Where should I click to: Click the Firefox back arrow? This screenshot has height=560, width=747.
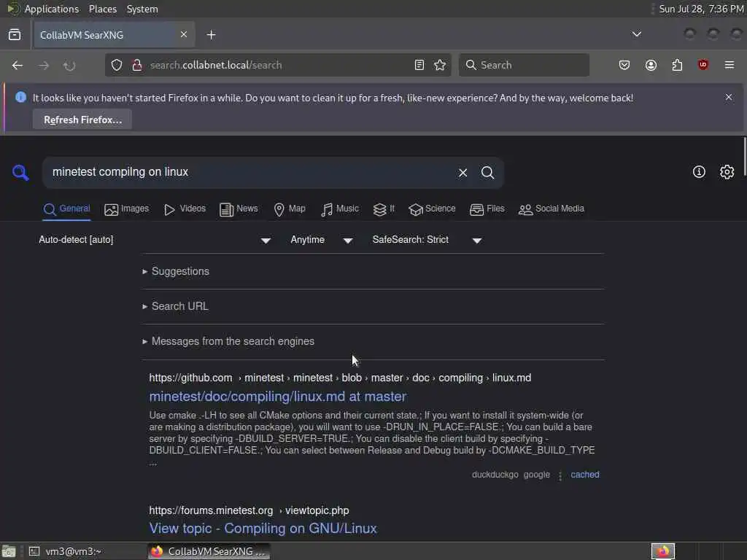[18, 65]
